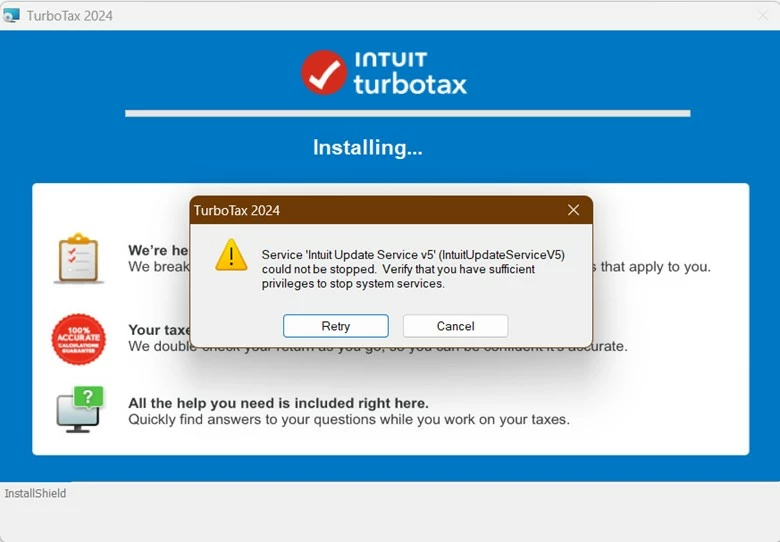This screenshot has height=542, width=780.
Task: Click the Intuit TurboTax checkmark logo
Action: click(324, 73)
